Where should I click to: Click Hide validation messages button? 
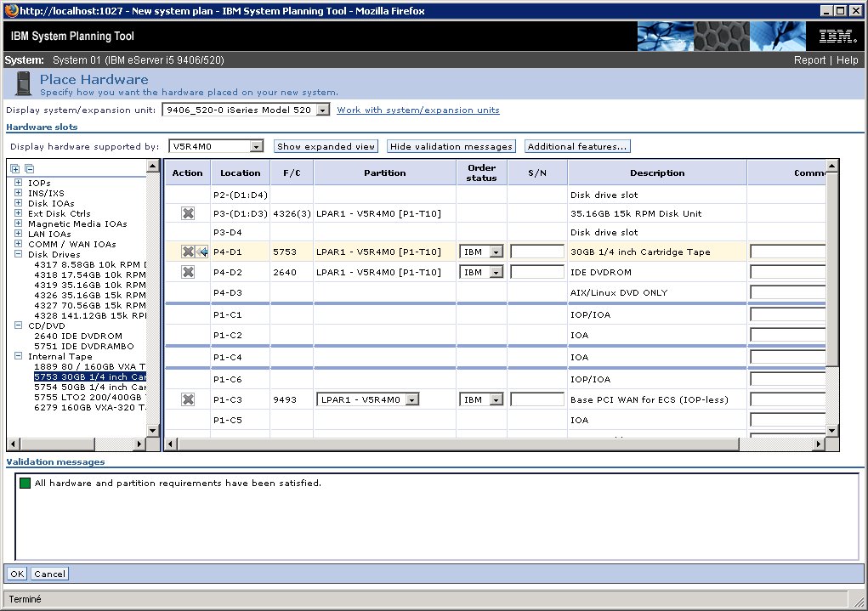pos(451,147)
